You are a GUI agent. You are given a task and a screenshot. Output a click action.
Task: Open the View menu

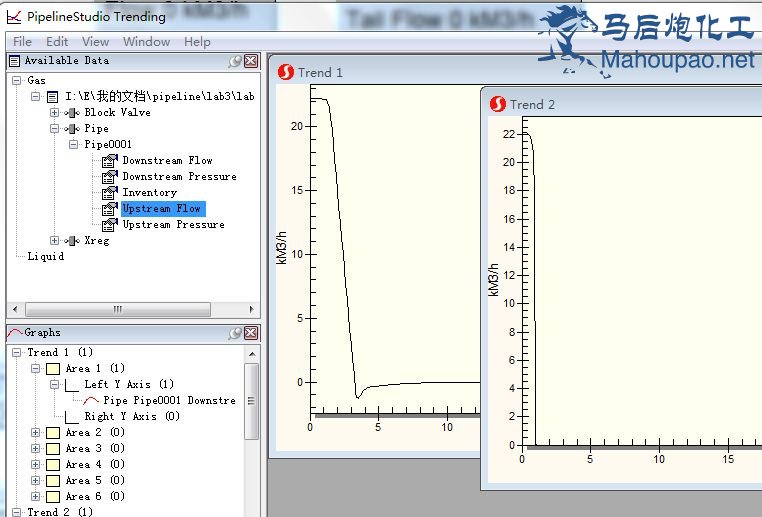pyautogui.click(x=95, y=42)
